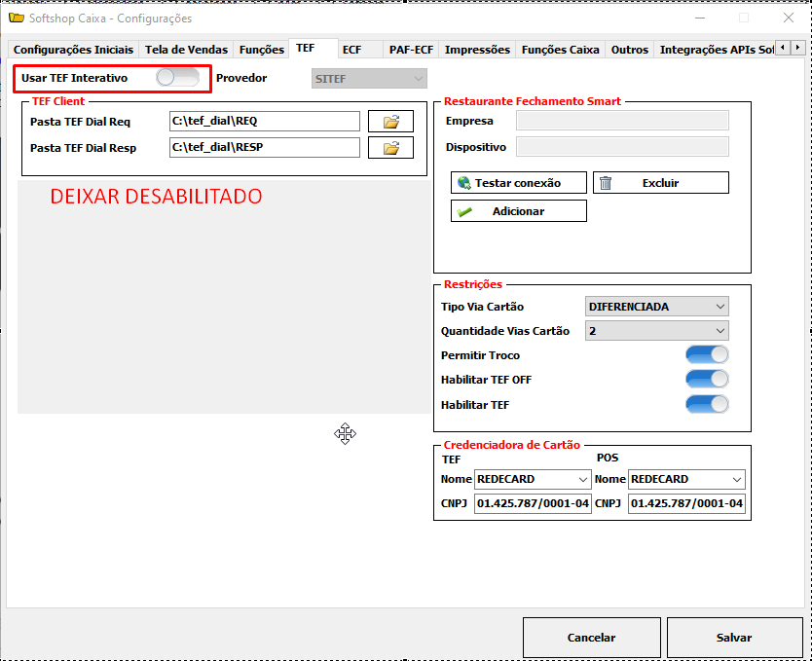Turn off the Habilitar TEF switch
Screen dimensions: 812x661
(x=707, y=404)
